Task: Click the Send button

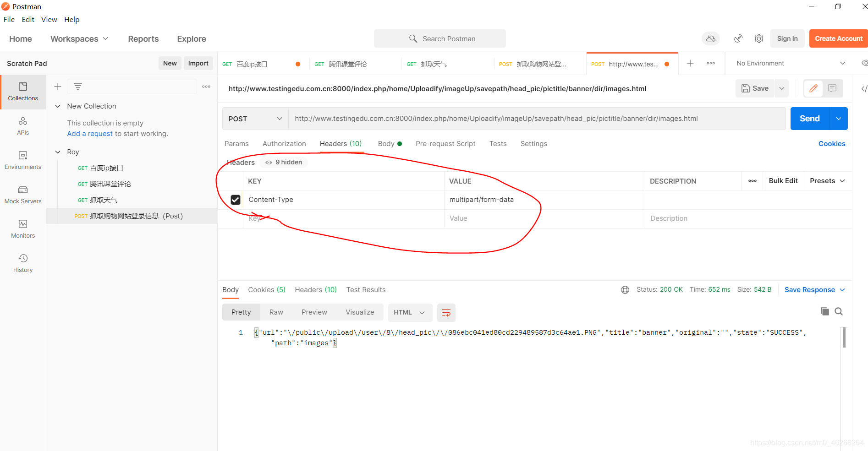Action: click(x=810, y=119)
